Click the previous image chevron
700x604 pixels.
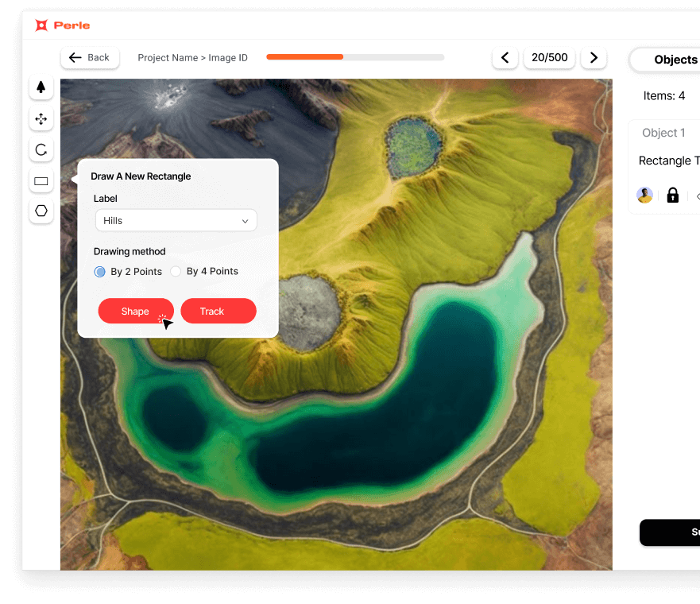point(505,57)
